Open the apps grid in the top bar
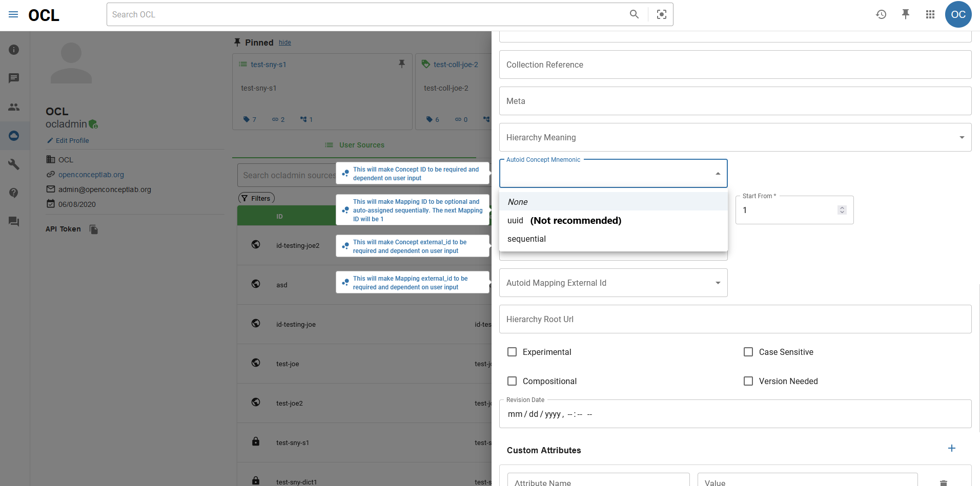980x486 pixels. coord(930,14)
